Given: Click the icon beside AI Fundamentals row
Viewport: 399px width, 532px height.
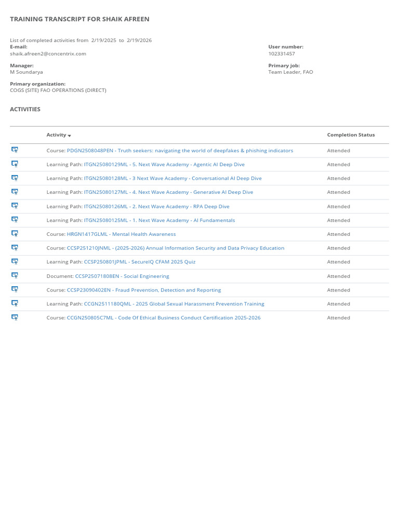Looking at the screenshot, I should pos(15,220).
